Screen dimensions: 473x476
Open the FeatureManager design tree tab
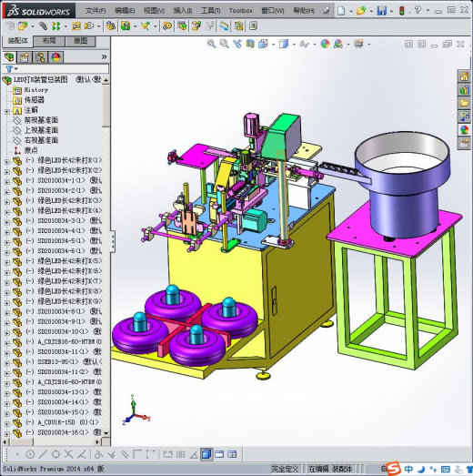point(9,56)
